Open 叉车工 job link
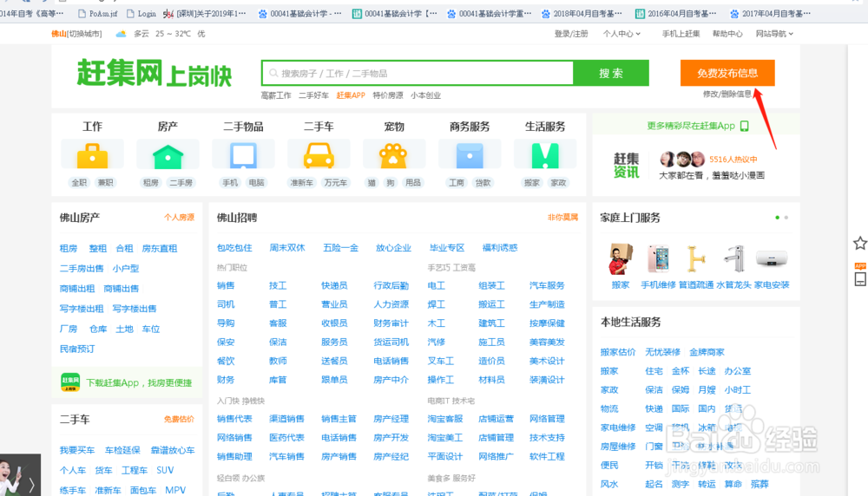The height and width of the screenshot is (496, 868). click(x=441, y=361)
